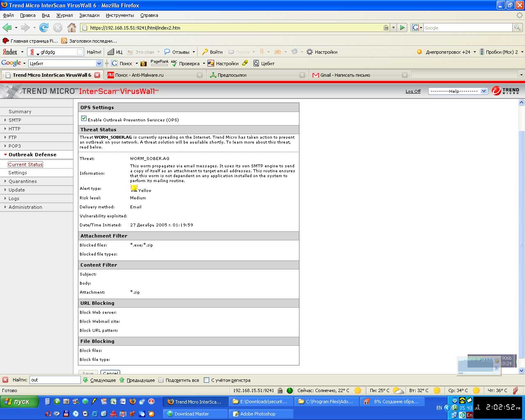
Task: Click the Yandex logo on the toolbar
Action: [10, 52]
